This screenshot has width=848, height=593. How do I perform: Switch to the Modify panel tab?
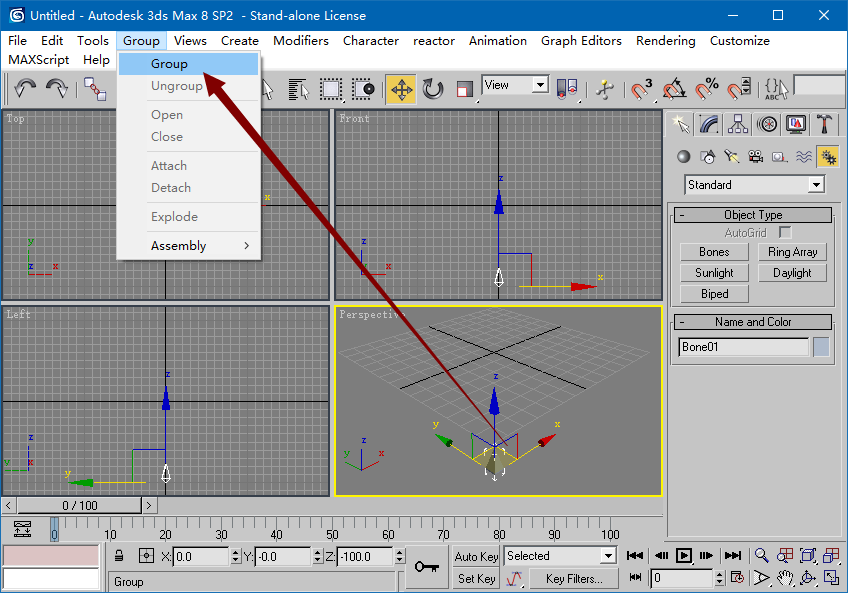pos(709,124)
